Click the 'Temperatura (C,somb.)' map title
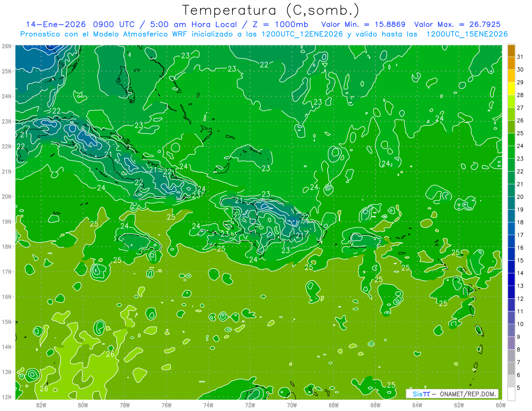Viewport: 532px width, 411px height. (x=271, y=10)
